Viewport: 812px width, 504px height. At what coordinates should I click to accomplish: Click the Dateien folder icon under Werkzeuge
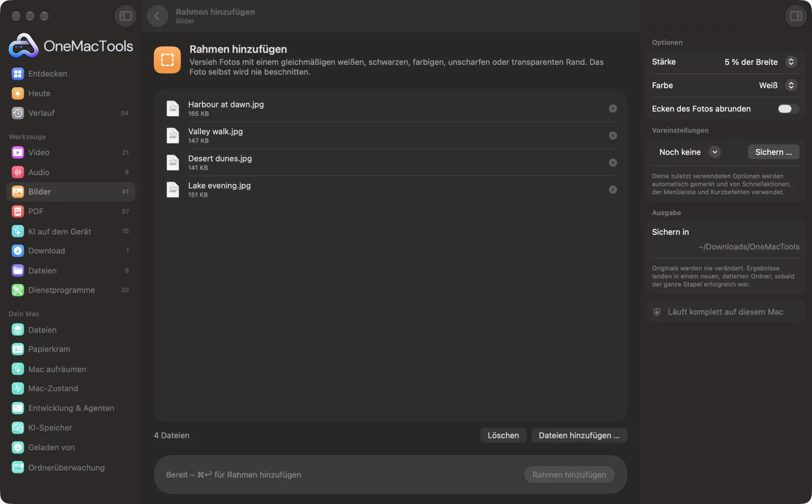[x=18, y=271]
